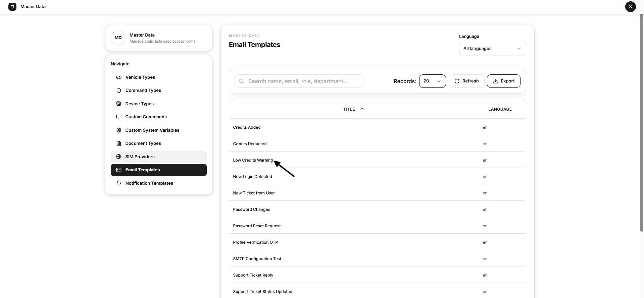
Task: Click the Device Types chip icon
Action: [119, 104]
